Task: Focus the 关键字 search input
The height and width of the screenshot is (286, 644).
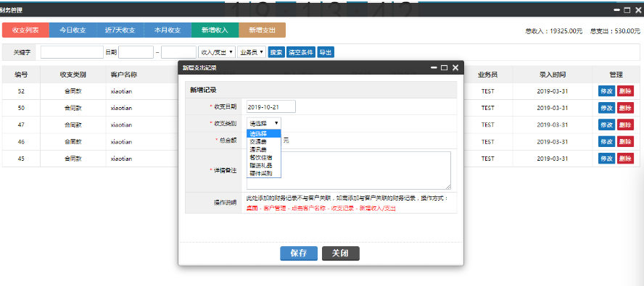Action: pyautogui.click(x=72, y=52)
